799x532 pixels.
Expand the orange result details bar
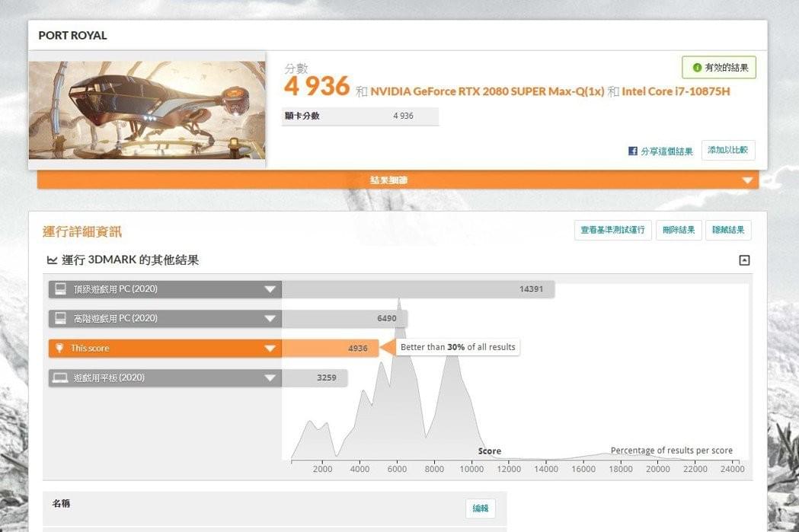(x=398, y=180)
